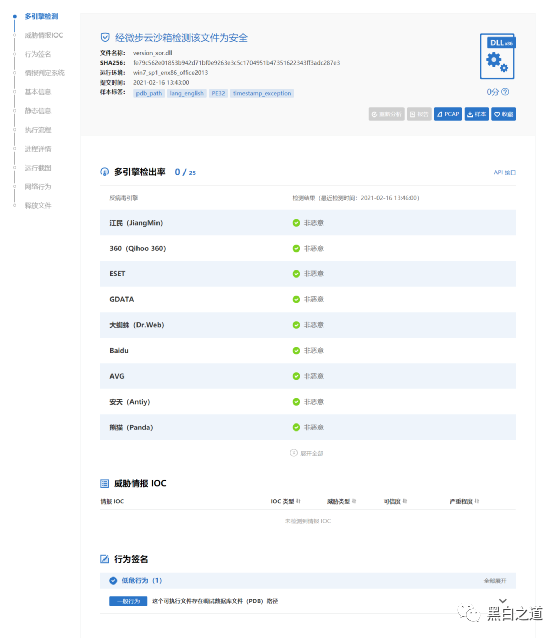Go to 多引擎检测 in the sidebar
This screenshot has height=638, width=560.
tap(42, 16)
